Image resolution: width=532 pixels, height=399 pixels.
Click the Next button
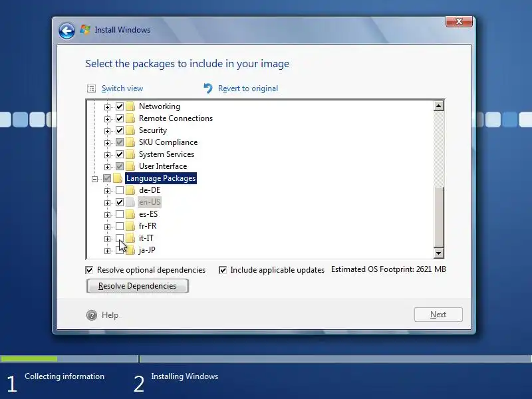[x=438, y=315]
